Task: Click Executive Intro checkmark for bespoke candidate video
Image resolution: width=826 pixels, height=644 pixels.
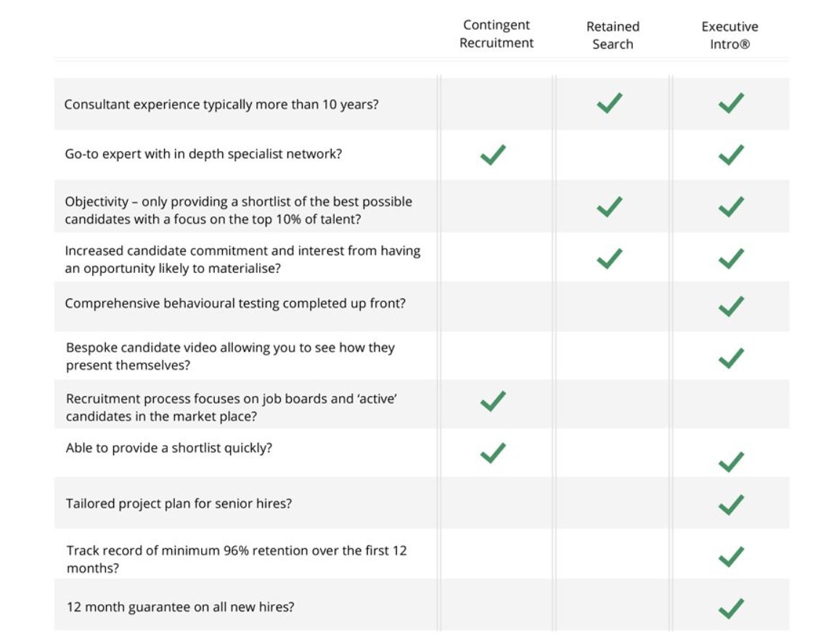Action: [x=731, y=358]
